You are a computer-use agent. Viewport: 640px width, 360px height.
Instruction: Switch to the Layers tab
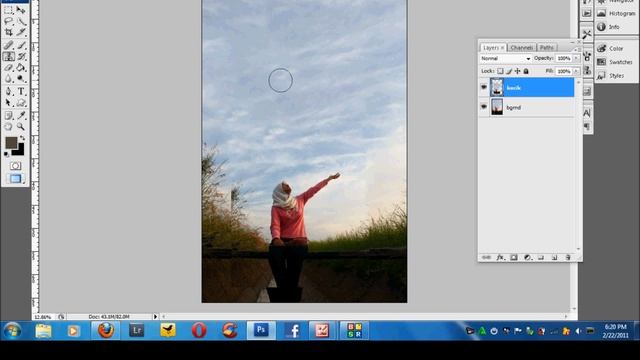493,48
